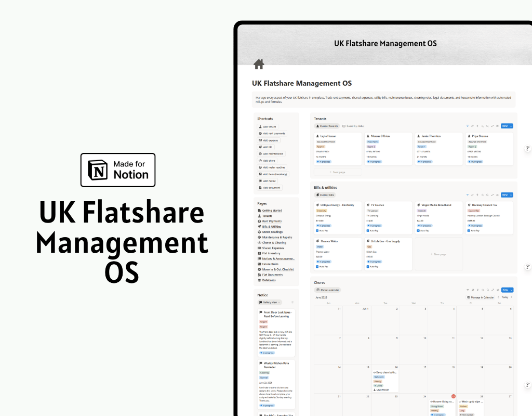Open filter icon in Bills & utilities toolbar

click(468, 195)
